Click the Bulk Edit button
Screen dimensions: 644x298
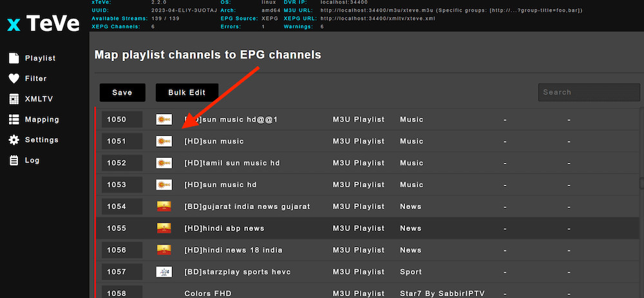pos(187,92)
